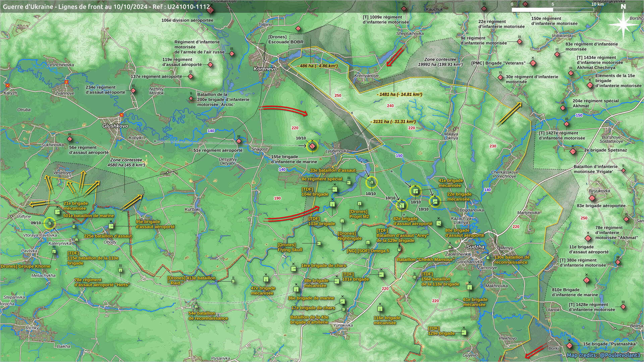Click the circled 22e brigade mécanisée unit square
Image resolution: width=644 pixels, height=362 pixels.
pyautogui.click(x=435, y=201)
